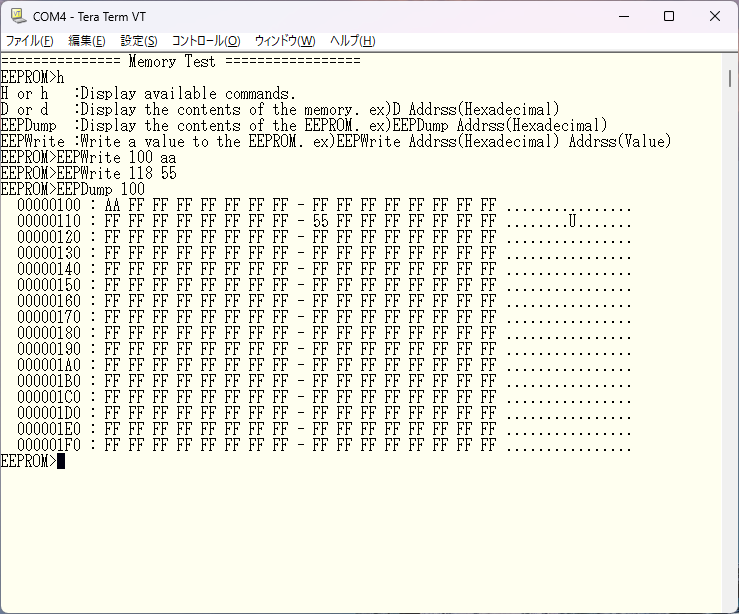Click the "COM4 - Tera Term VT" title text

[x=90, y=16]
